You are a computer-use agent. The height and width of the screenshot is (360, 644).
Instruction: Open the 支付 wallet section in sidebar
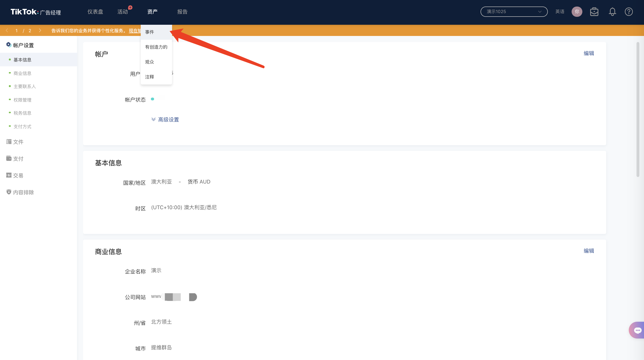9,159
